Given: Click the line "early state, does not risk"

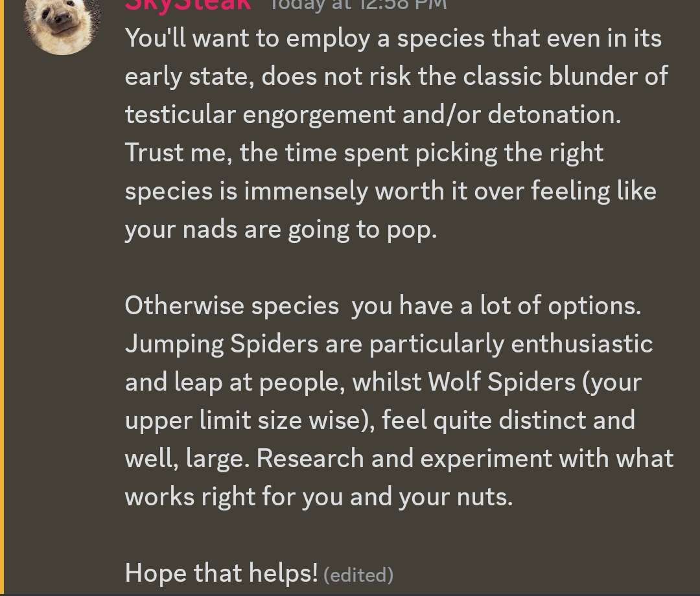Looking at the screenshot, I should [397, 76].
